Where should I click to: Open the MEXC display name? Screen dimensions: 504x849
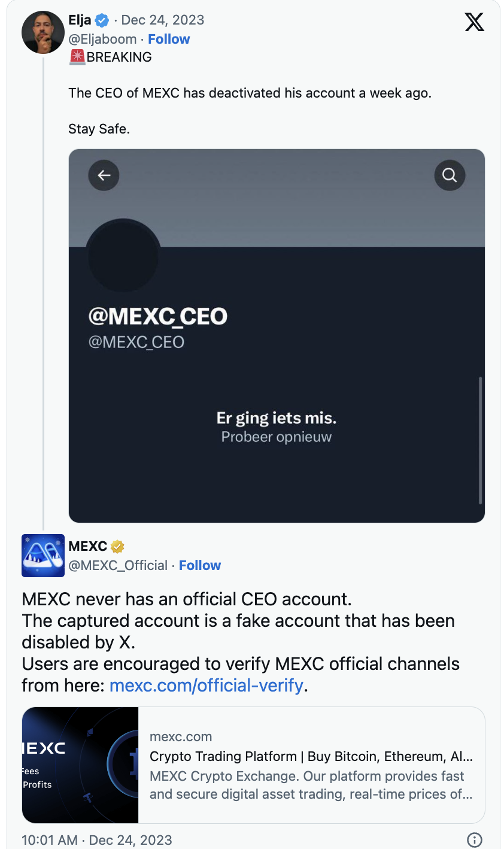pyautogui.click(x=87, y=547)
